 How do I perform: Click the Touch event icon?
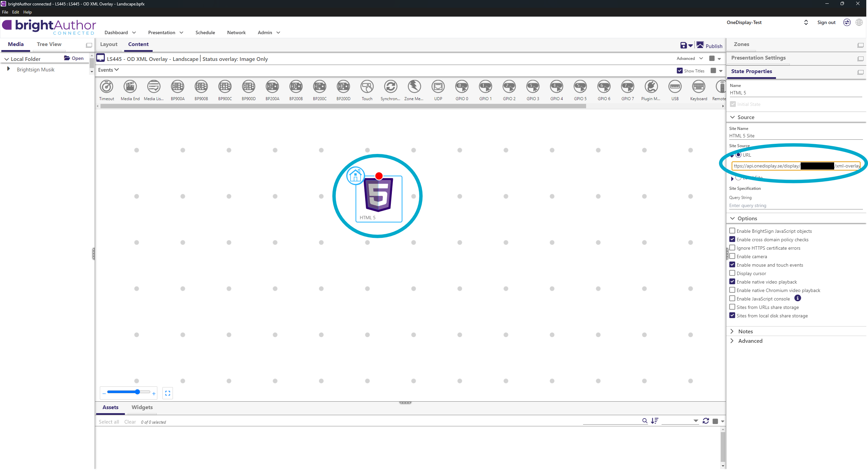coord(367,87)
